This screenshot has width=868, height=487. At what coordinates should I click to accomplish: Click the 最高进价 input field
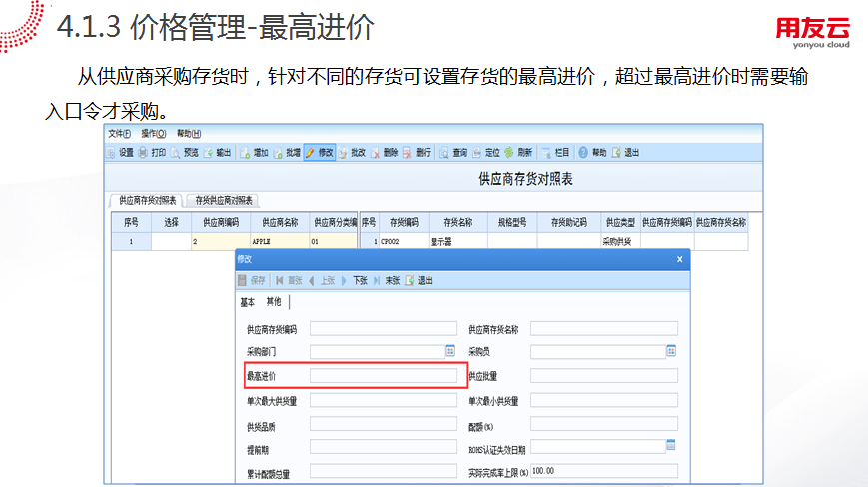tap(384, 376)
